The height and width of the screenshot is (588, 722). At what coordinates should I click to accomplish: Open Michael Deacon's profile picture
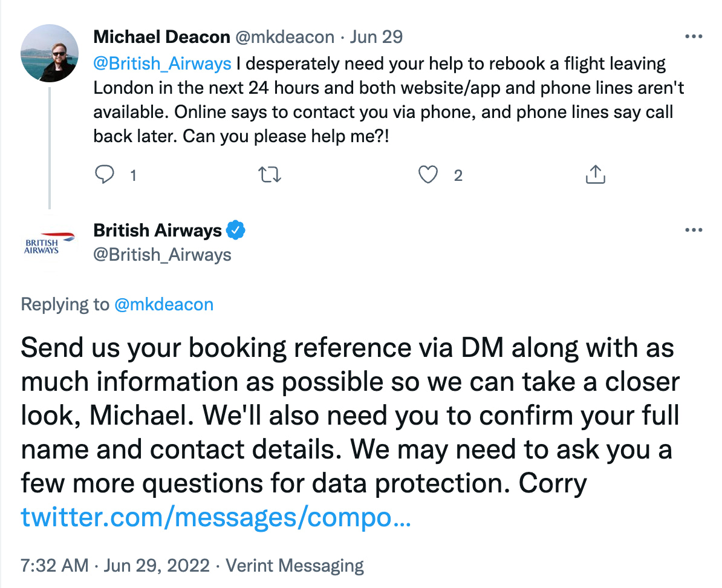pos(50,53)
